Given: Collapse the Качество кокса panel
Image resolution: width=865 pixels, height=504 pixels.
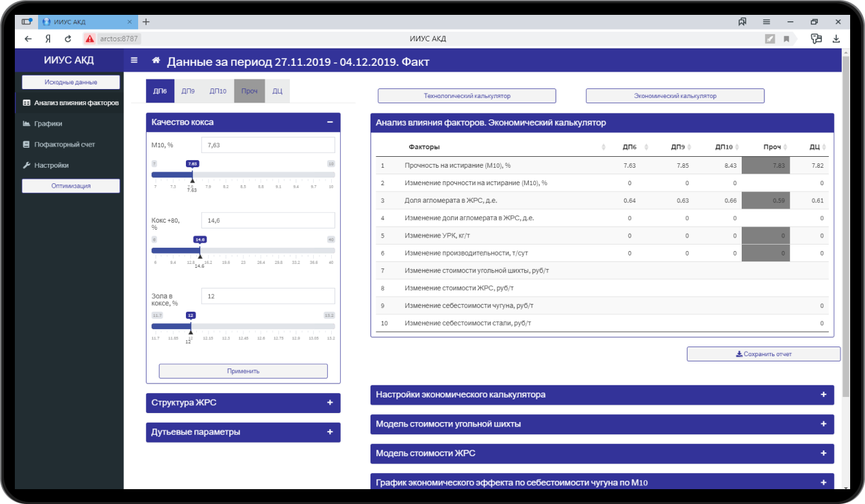Looking at the screenshot, I should tap(330, 122).
